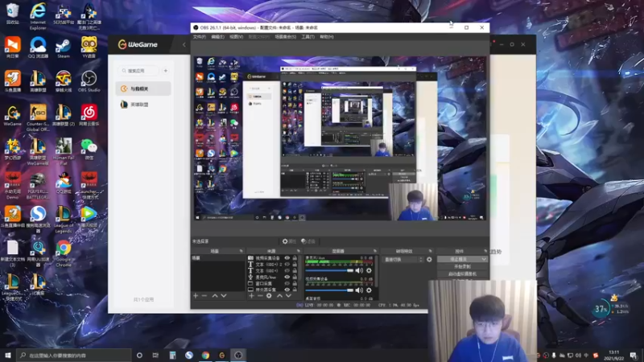Switch to OBS Studio on the taskbar
The image size is (644, 362).
[238, 355]
